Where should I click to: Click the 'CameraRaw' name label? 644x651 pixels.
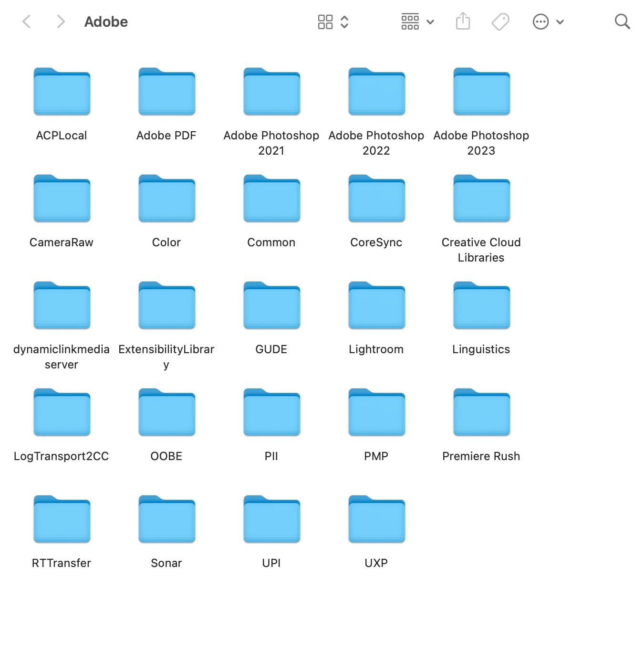[x=62, y=242]
